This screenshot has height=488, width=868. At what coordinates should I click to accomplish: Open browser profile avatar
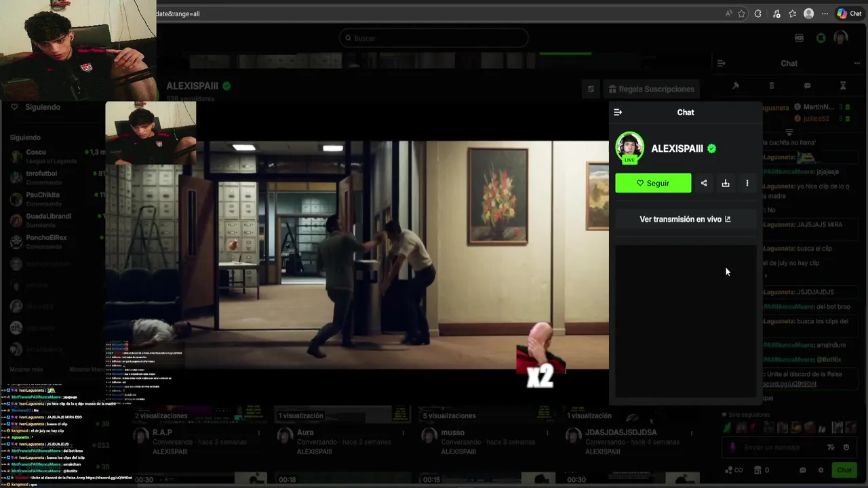pyautogui.click(x=808, y=14)
